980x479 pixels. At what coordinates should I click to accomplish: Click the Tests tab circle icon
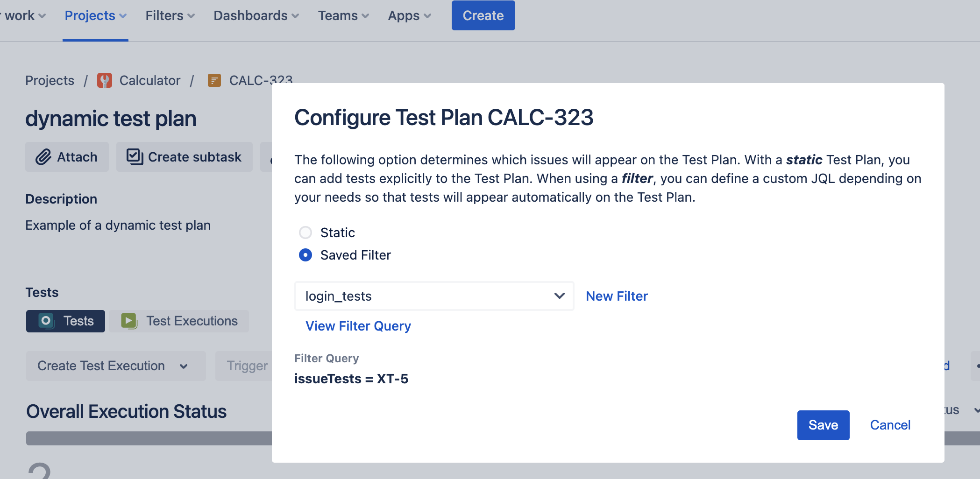46,321
